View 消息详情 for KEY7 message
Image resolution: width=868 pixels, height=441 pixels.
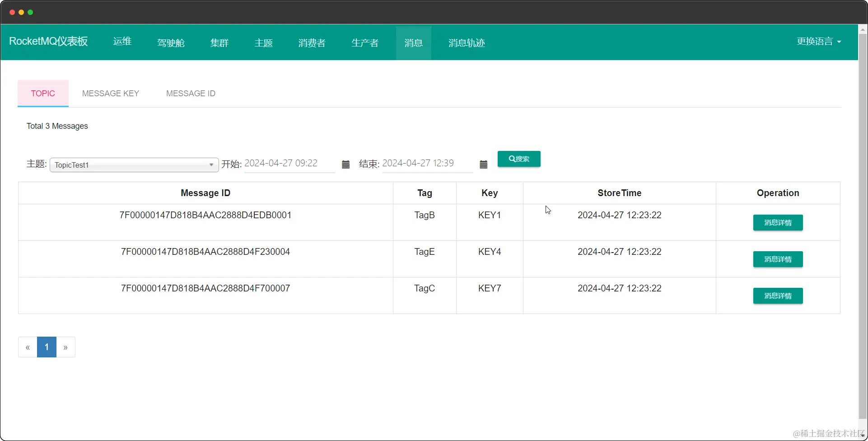pos(778,296)
